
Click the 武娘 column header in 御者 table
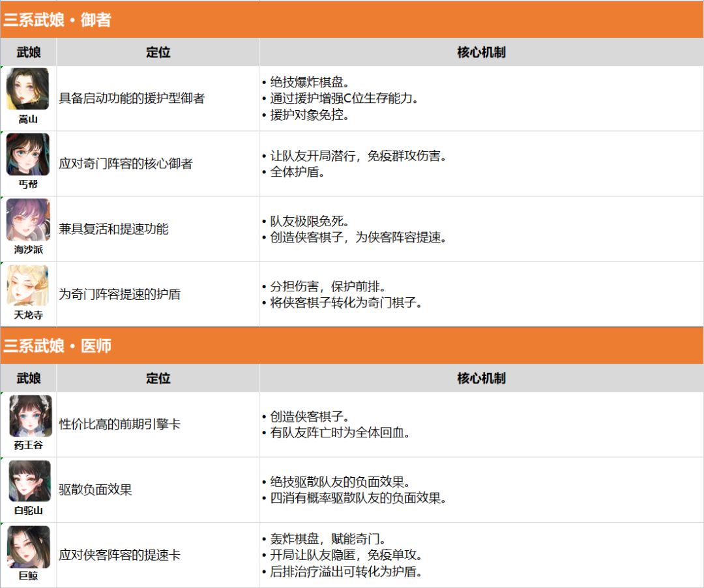pos(28,52)
